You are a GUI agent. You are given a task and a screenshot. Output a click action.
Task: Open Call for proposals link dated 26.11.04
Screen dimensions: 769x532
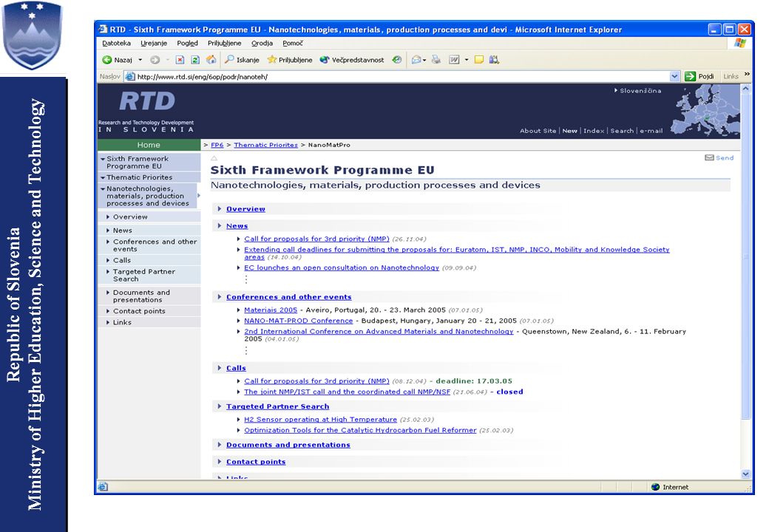point(316,239)
